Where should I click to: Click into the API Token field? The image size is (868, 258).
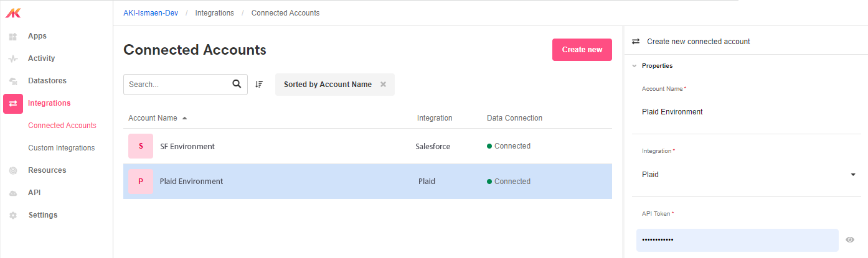[x=737, y=240]
